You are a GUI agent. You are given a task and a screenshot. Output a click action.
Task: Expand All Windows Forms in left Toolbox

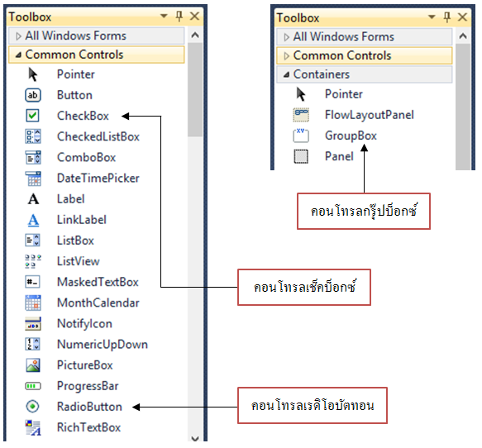tap(18, 36)
